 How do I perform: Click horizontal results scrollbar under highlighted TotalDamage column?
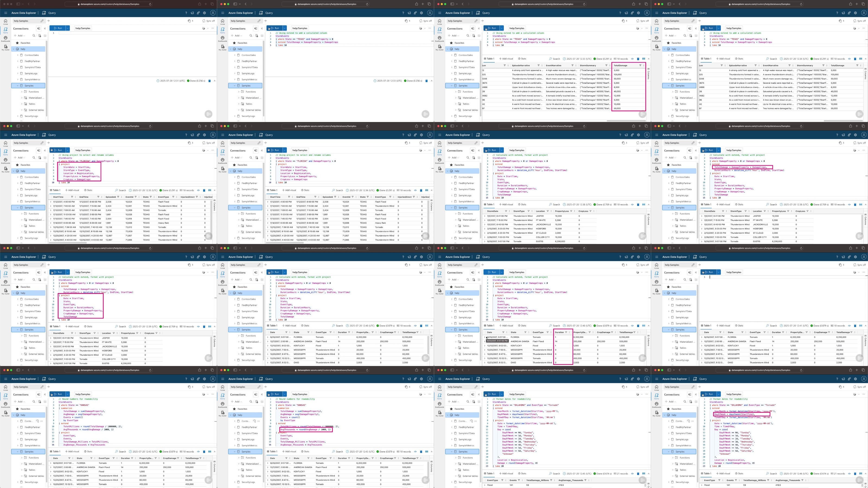(x=626, y=121)
